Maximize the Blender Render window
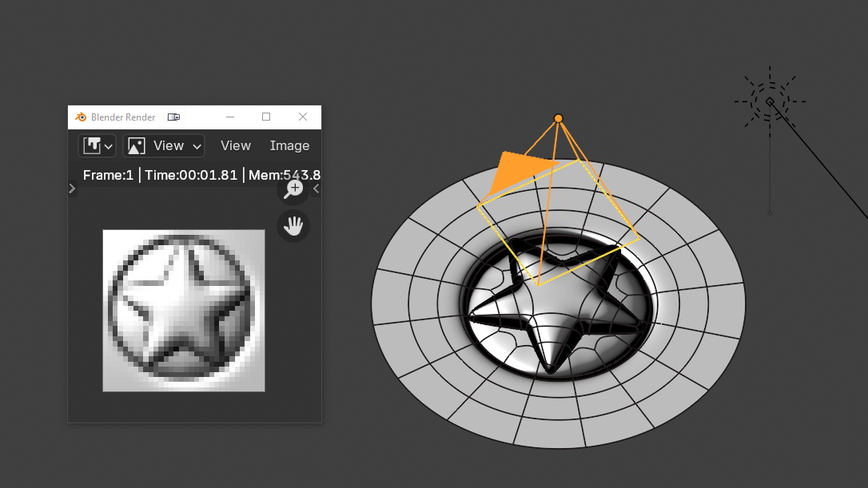The width and height of the screenshot is (868, 488). (266, 117)
